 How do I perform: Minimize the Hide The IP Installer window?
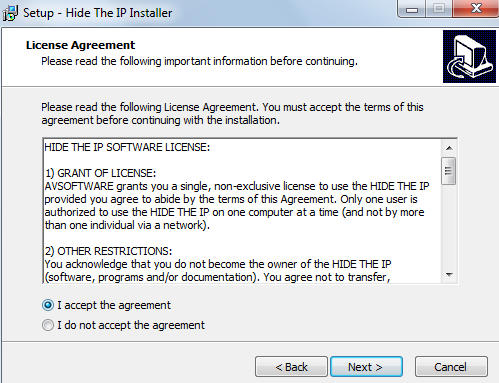tap(412, 9)
